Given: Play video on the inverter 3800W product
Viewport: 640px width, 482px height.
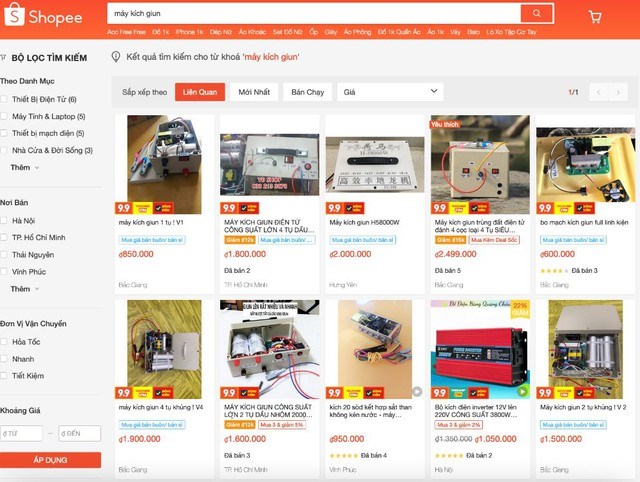Looking at the screenshot, I should pos(522,392).
